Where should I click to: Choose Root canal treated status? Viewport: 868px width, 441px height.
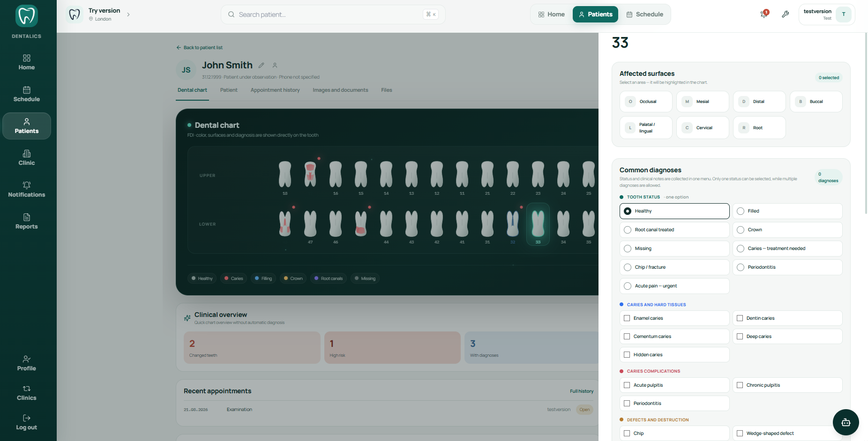674,230
